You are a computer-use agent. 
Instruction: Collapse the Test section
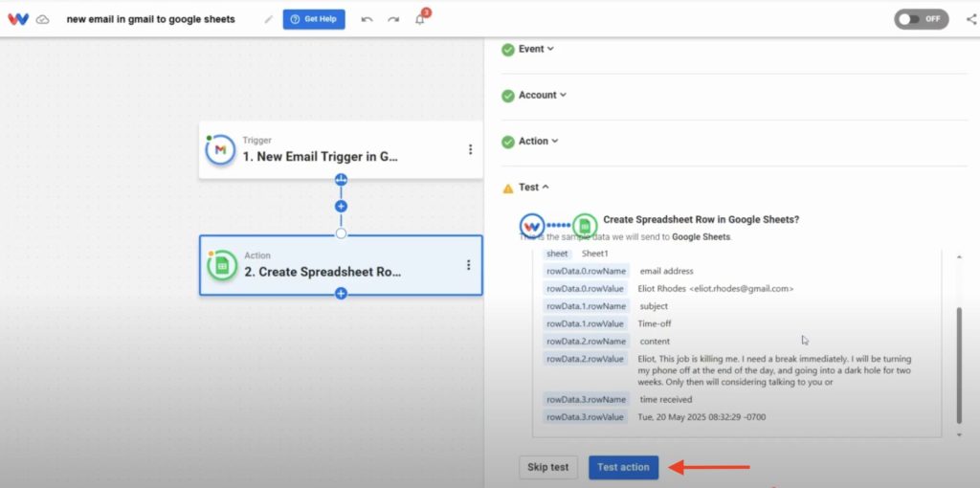click(534, 187)
